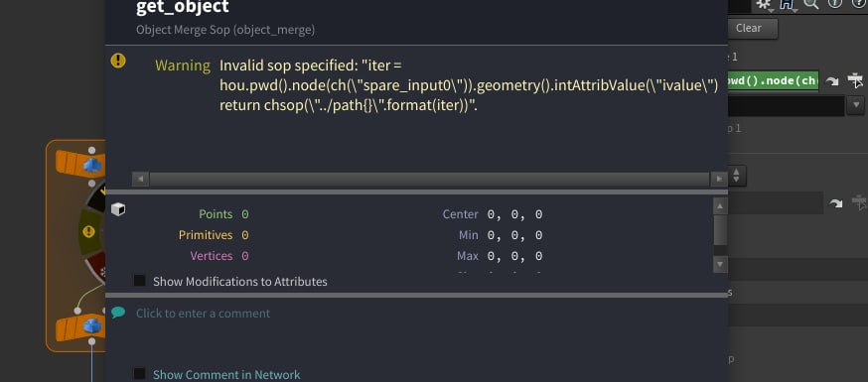Open the gear settings menu icon
This screenshot has width=868, height=382.
click(x=764, y=4)
